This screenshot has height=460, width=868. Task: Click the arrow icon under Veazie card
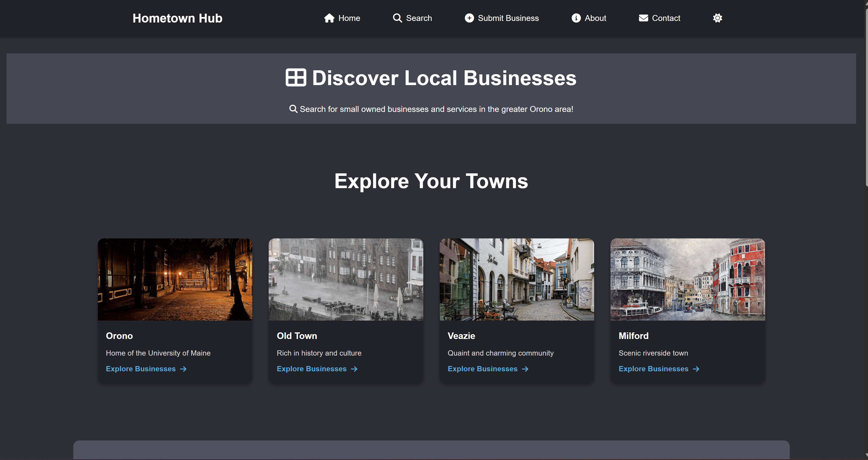(525, 369)
